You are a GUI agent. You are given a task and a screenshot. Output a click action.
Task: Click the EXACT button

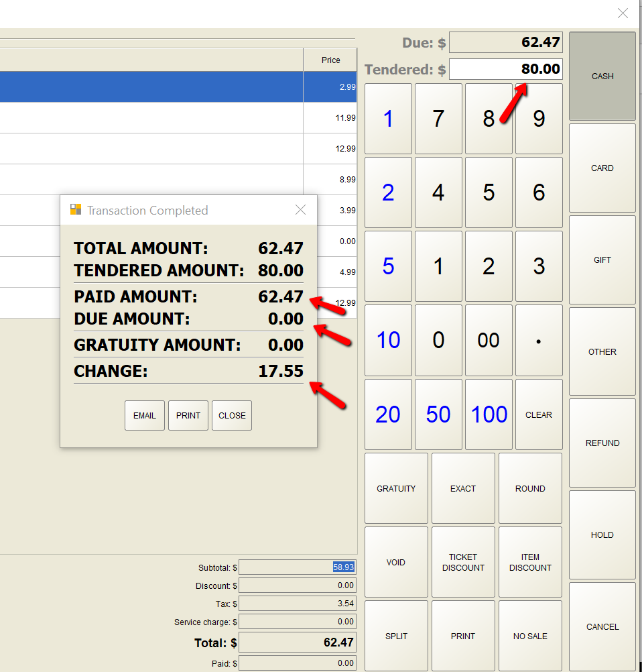point(463,488)
